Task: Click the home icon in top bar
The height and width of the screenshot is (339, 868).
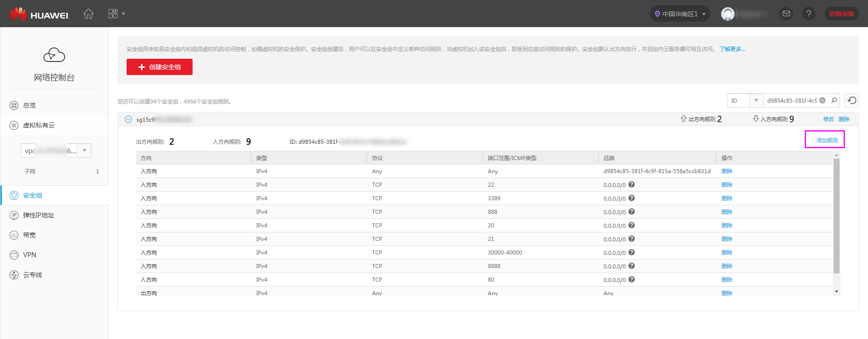Action: click(89, 14)
